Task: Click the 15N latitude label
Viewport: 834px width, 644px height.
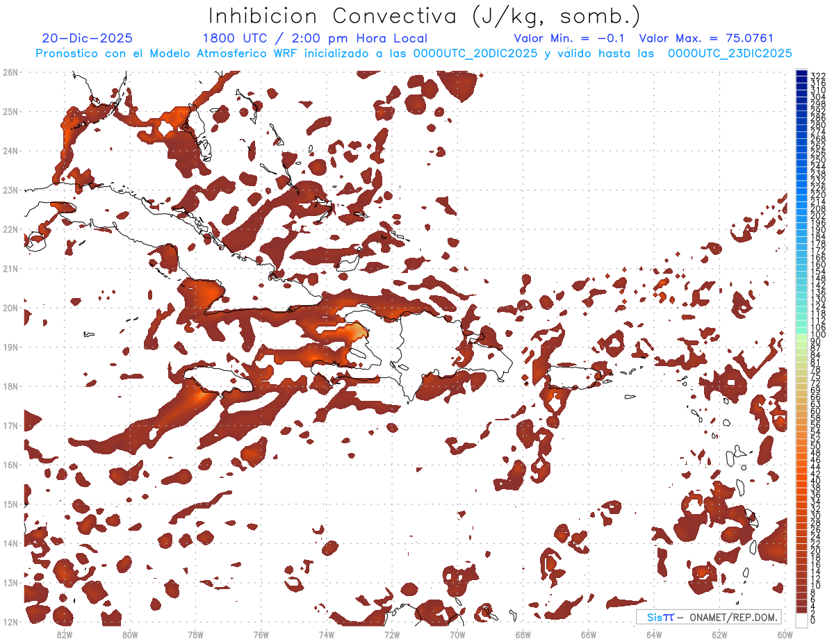Action: [x=10, y=504]
